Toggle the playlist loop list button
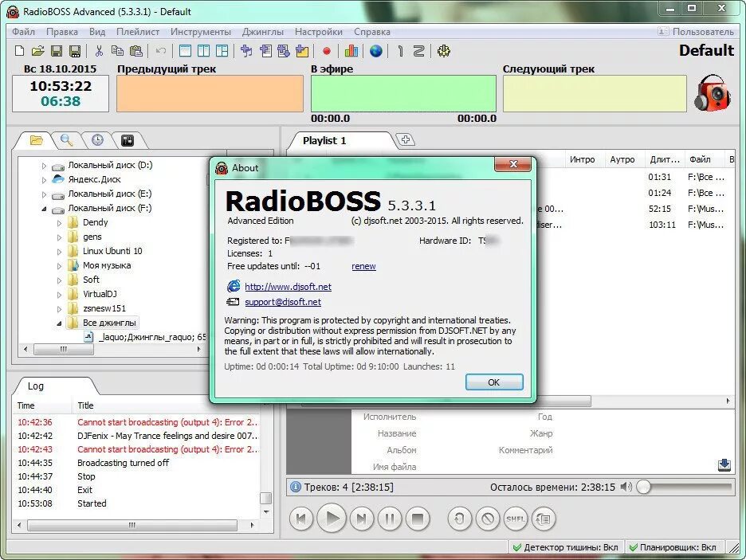The image size is (746, 560). [543, 519]
